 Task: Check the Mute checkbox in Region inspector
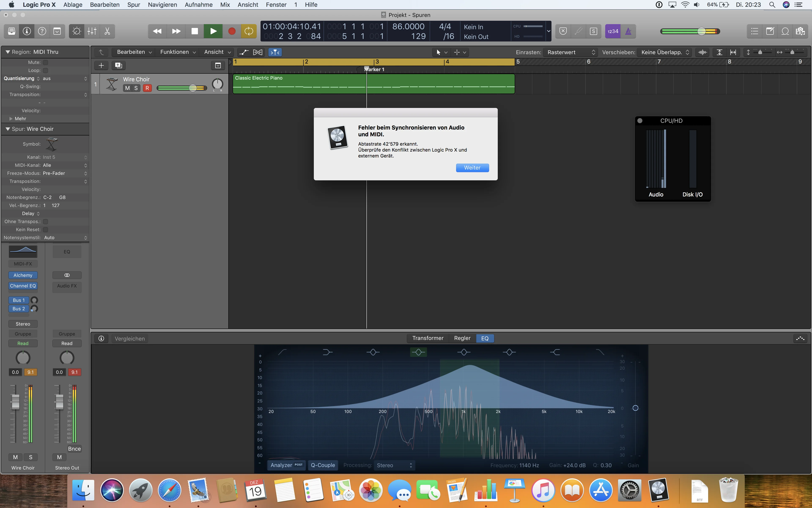click(x=46, y=62)
